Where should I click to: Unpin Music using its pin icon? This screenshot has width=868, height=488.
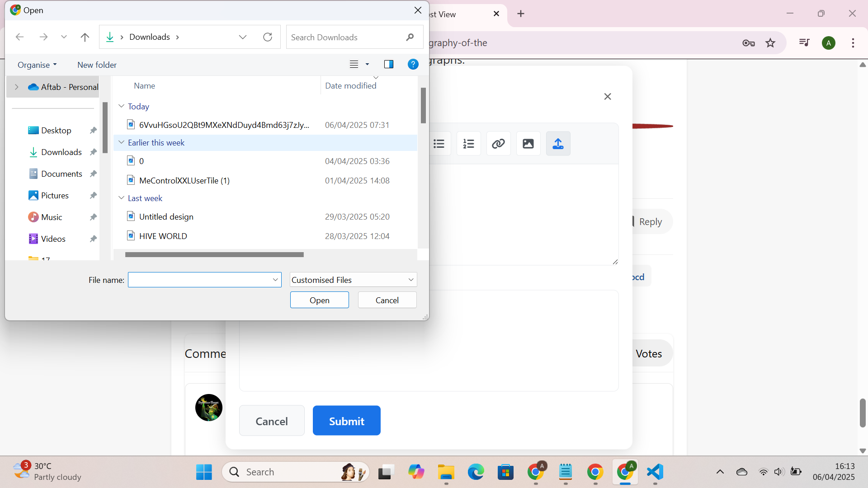click(93, 217)
